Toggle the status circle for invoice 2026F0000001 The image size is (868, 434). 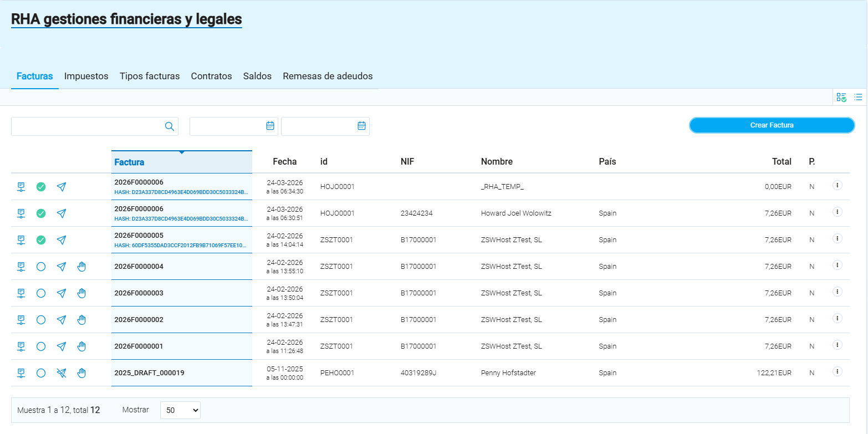pos(41,346)
